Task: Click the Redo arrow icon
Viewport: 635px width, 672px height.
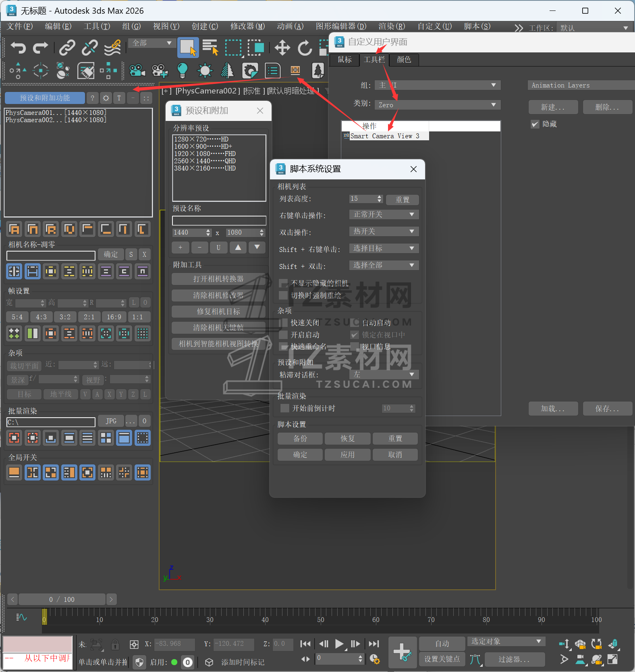Action: [40, 48]
